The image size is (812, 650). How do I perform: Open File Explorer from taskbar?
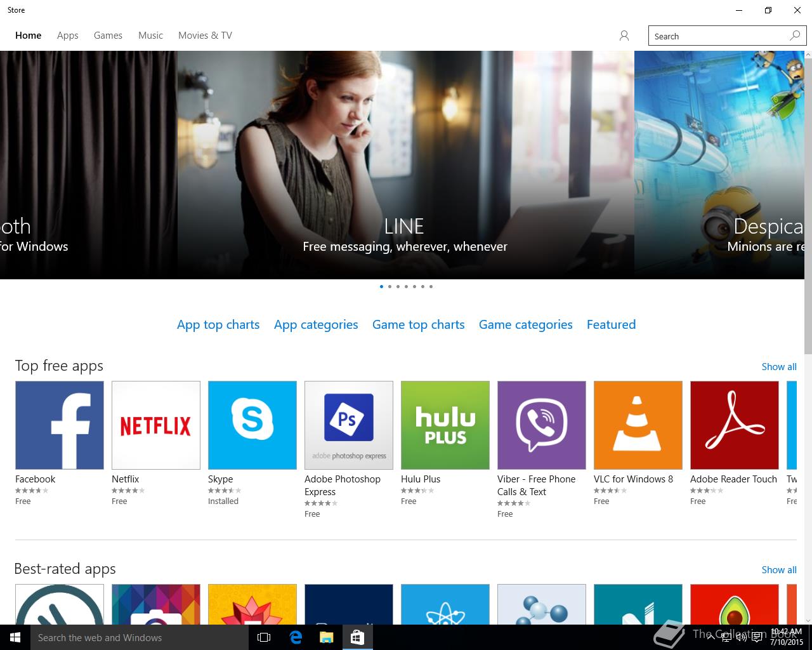[326, 637]
